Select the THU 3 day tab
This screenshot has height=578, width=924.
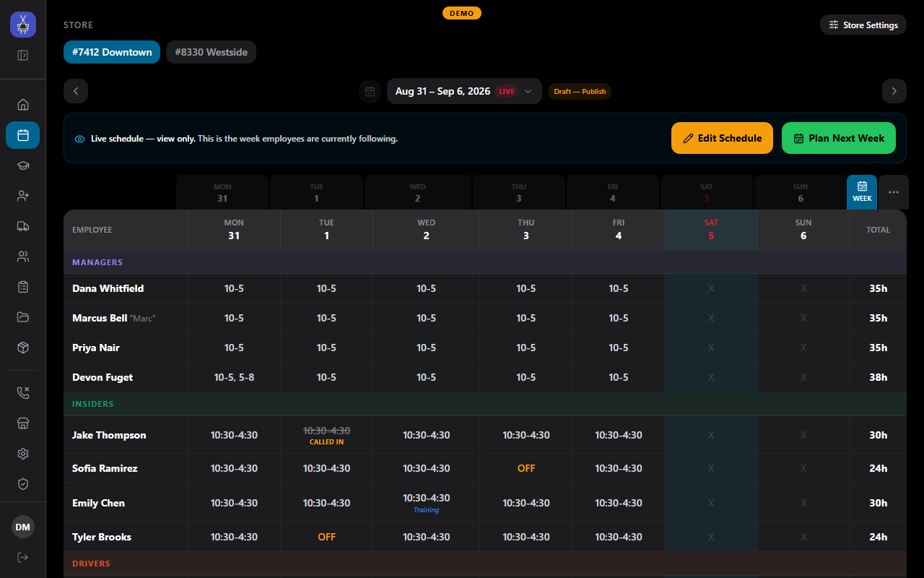point(519,192)
